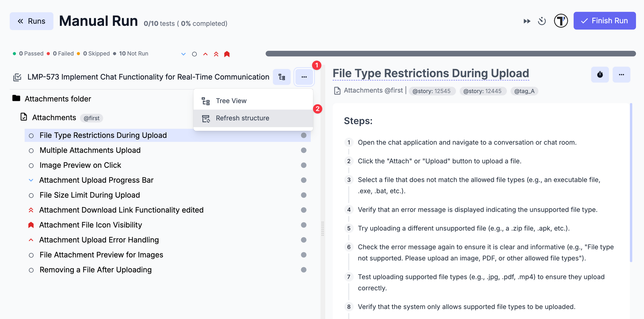Screen dimensions: 644x319
Task: Set status dot for Multiple Attachments Upload
Action: 304,150
